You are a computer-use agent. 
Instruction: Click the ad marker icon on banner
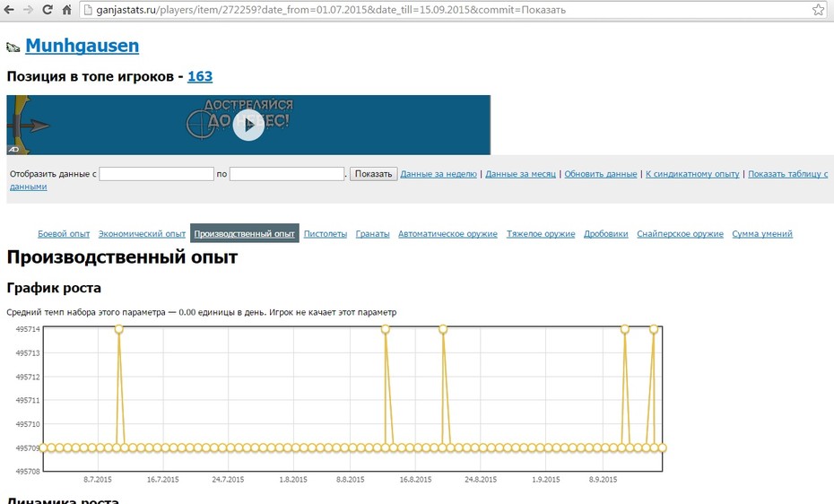point(13,150)
